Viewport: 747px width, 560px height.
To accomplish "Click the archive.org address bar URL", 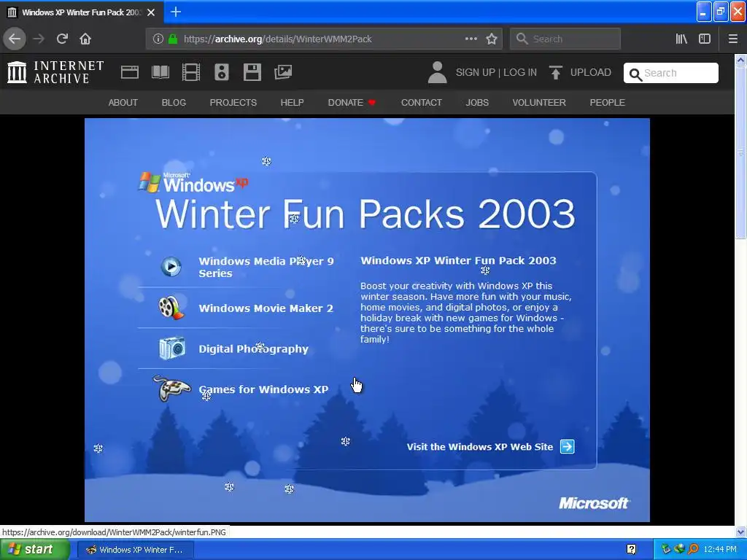I will (x=278, y=39).
